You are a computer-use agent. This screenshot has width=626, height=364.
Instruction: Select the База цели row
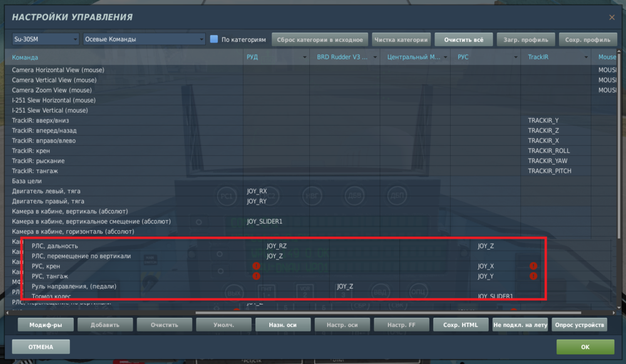(310, 181)
